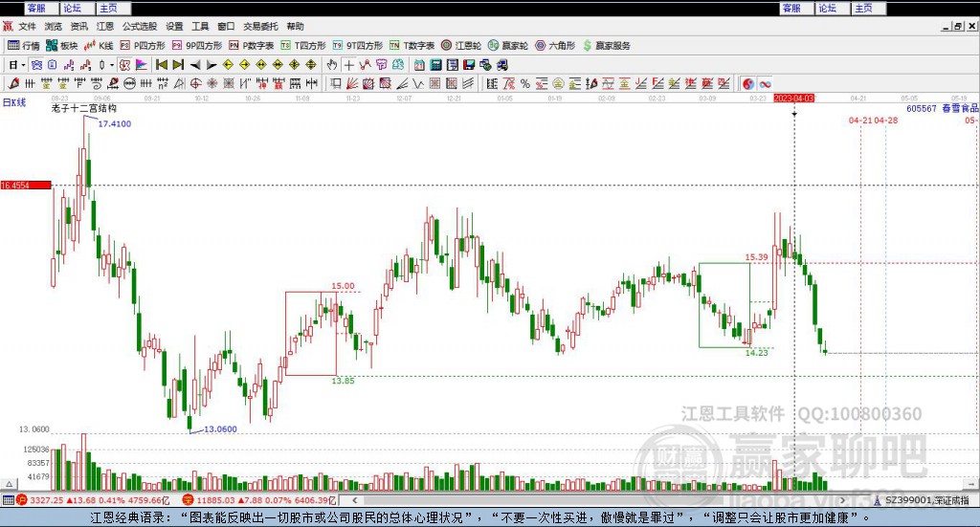
Task: Open the 浏览 menu
Action: pos(54,26)
